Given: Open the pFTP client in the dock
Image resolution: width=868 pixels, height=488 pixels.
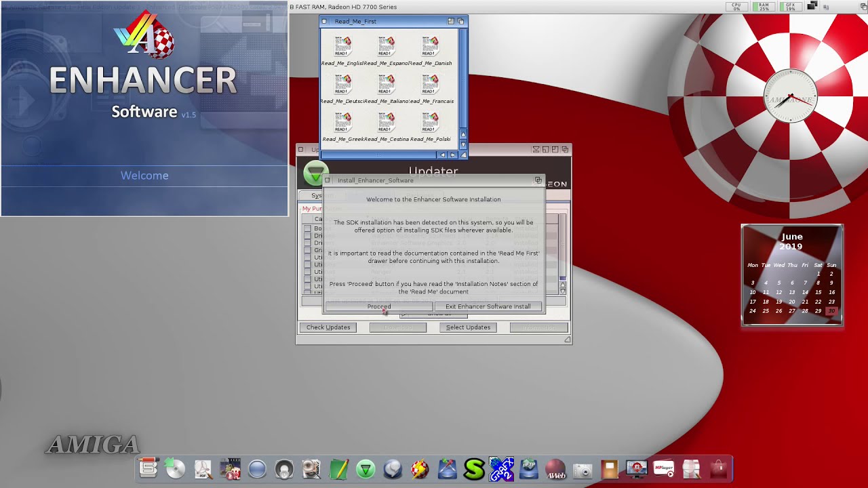Looking at the screenshot, I should tap(528, 468).
